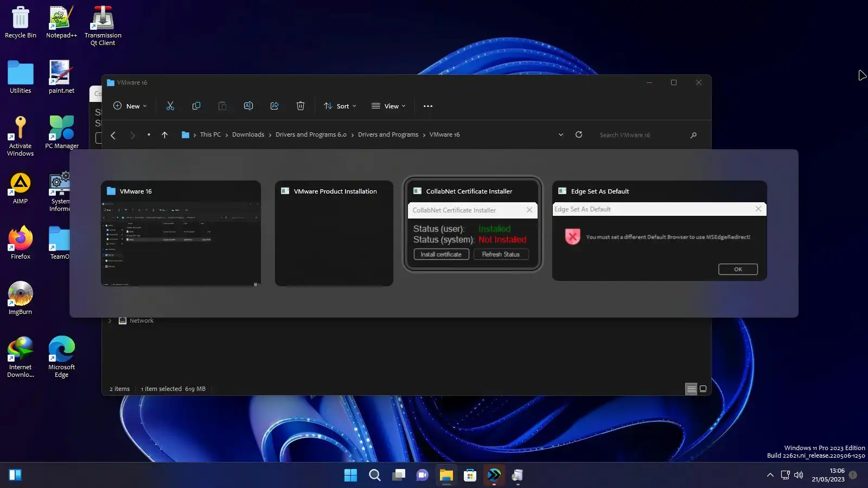Select the Notepad++ desktop shortcut
The height and width of the screenshot is (488, 868).
pyautogui.click(x=61, y=23)
